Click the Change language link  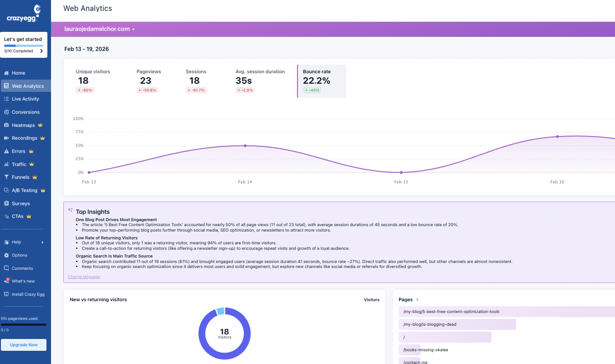tap(84, 276)
